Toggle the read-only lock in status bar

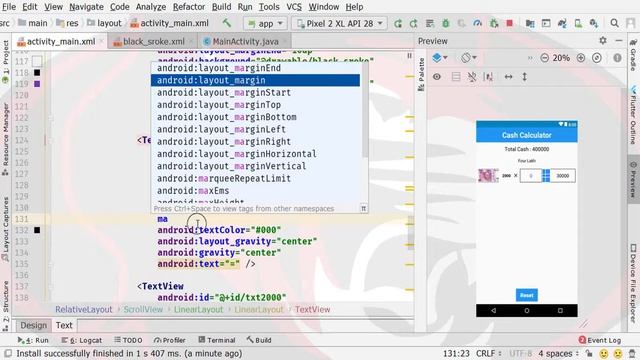(x=589, y=353)
